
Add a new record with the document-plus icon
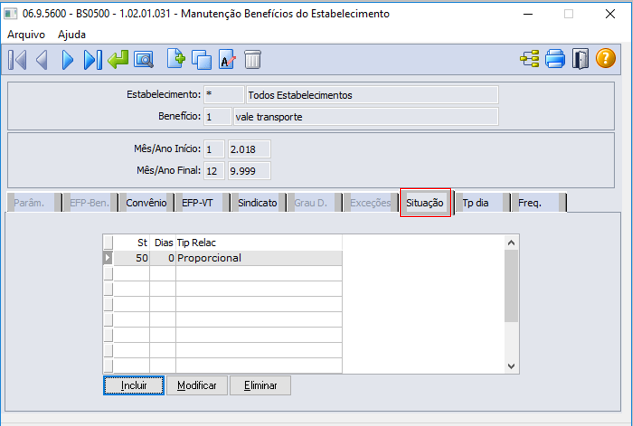[x=176, y=59]
